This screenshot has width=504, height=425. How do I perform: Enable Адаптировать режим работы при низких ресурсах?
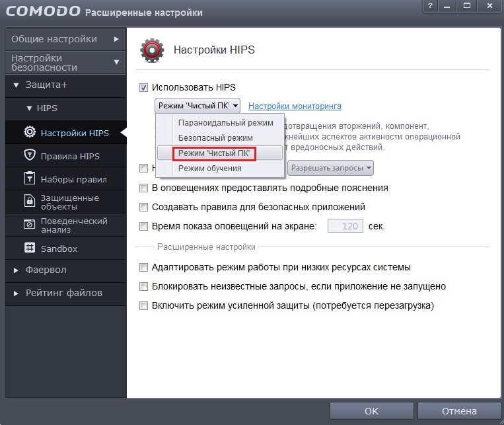tap(143, 267)
